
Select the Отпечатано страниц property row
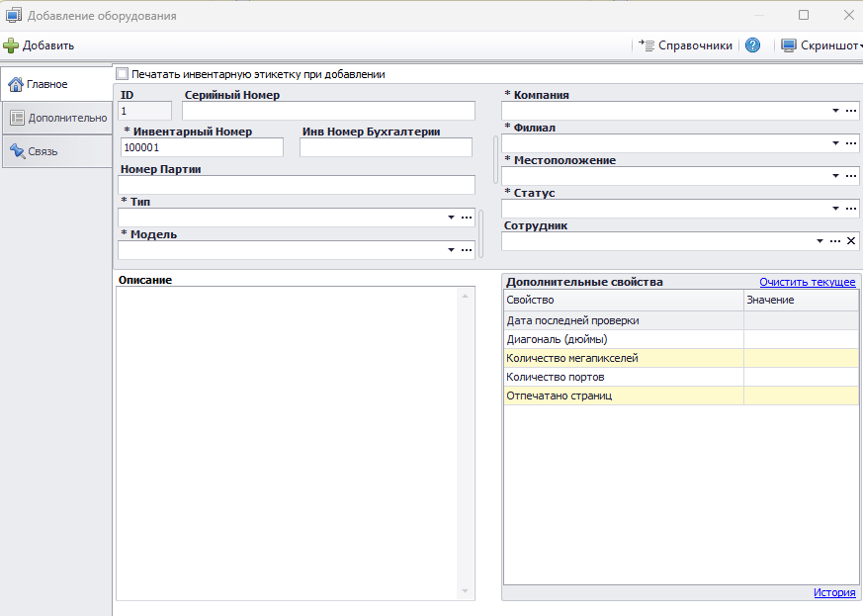tap(681, 396)
